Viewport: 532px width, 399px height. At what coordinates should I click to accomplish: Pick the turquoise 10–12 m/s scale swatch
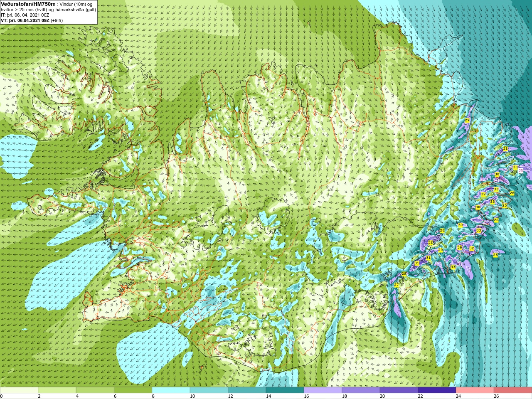209,390
